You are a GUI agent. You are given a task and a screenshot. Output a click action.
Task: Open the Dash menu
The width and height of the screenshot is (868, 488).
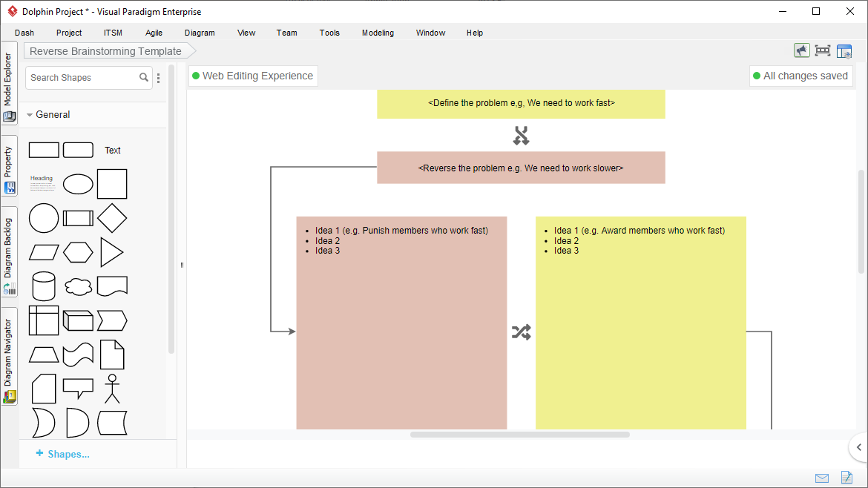pyautogui.click(x=24, y=33)
